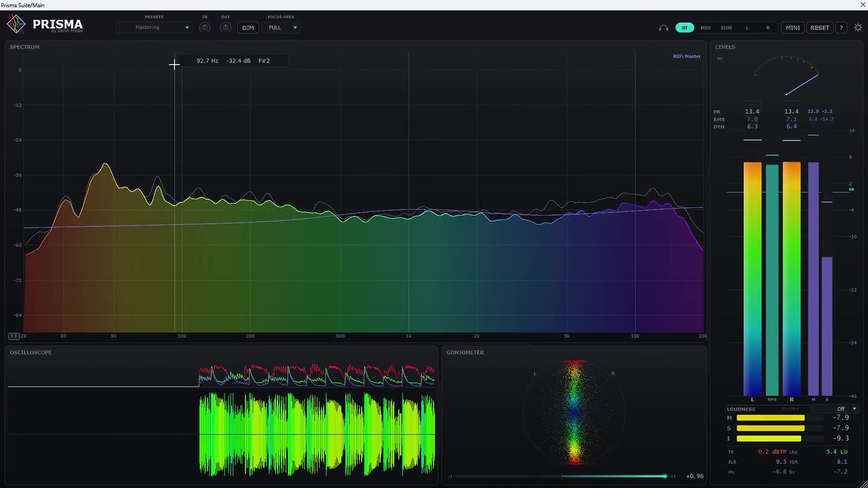Click the question mark help button
The image size is (868, 488).
pos(841,28)
